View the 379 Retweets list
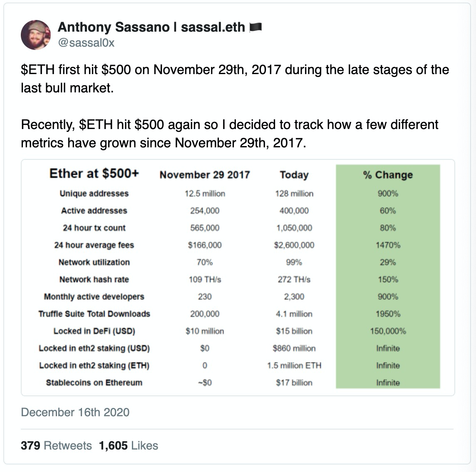Viewport: 476px width, 472px height. point(56,446)
